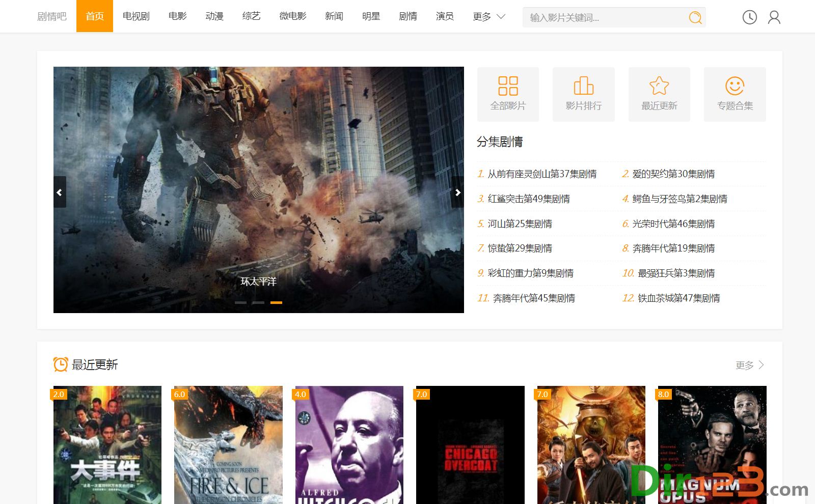Open the 新闻 navigation tab
This screenshot has width=815, height=504.
(x=334, y=16)
